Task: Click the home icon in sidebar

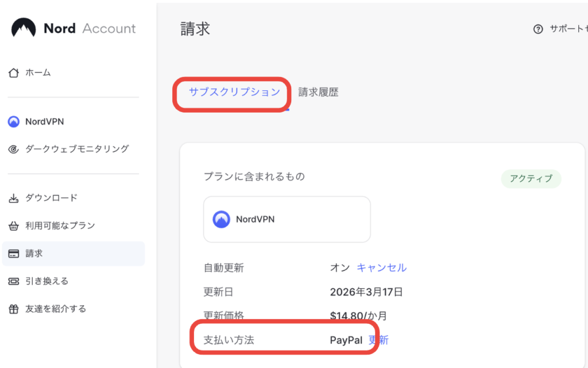Action: pyautogui.click(x=14, y=73)
